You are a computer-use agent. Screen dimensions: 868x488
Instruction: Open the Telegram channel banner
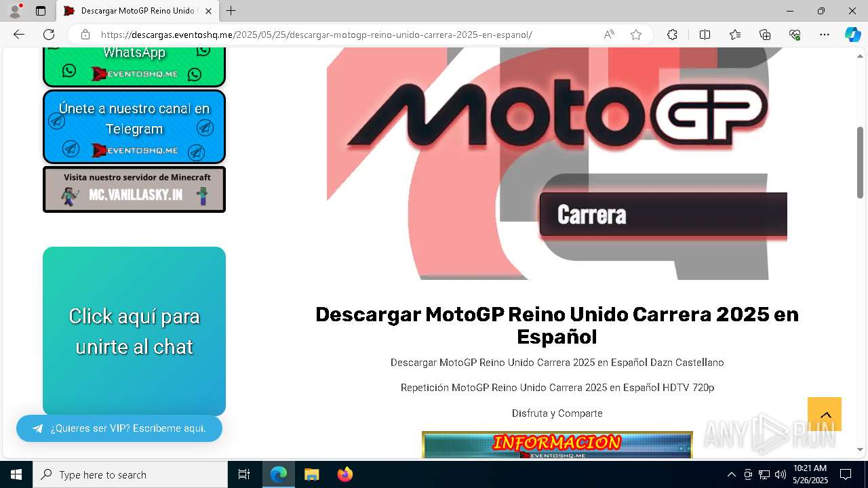[134, 127]
